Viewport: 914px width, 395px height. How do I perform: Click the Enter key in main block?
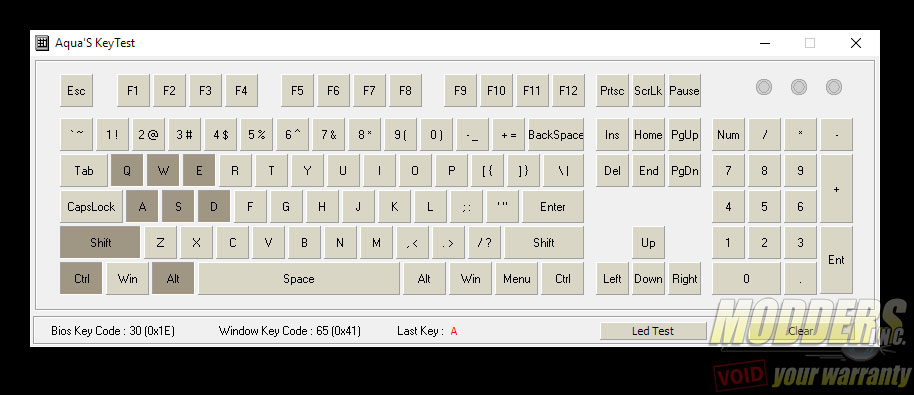click(x=553, y=207)
